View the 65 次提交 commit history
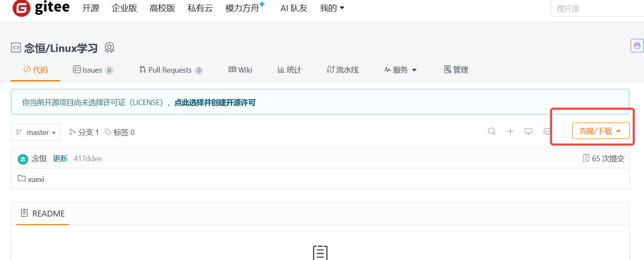The height and width of the screenshot is (260, 644). pos(604,159)
